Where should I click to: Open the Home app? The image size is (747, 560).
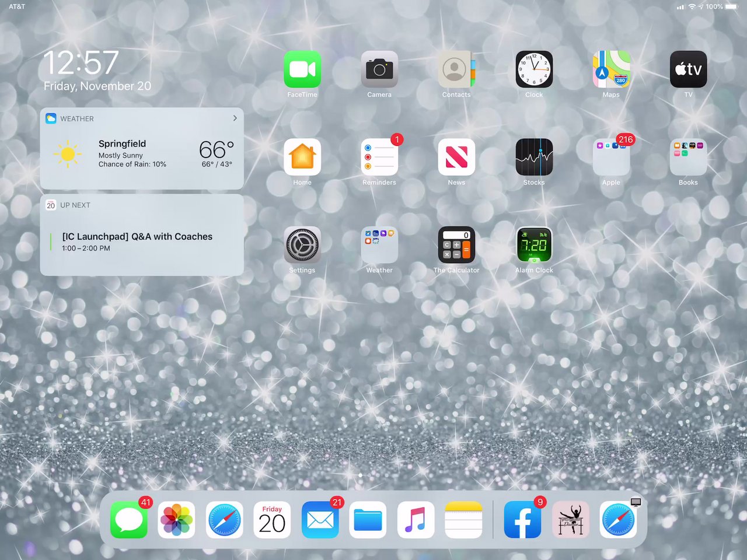tap(302, 157)
